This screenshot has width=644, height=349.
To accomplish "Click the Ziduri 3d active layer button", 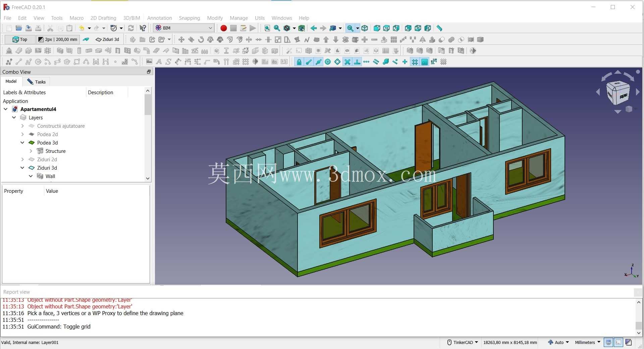I will click(108, 40).
